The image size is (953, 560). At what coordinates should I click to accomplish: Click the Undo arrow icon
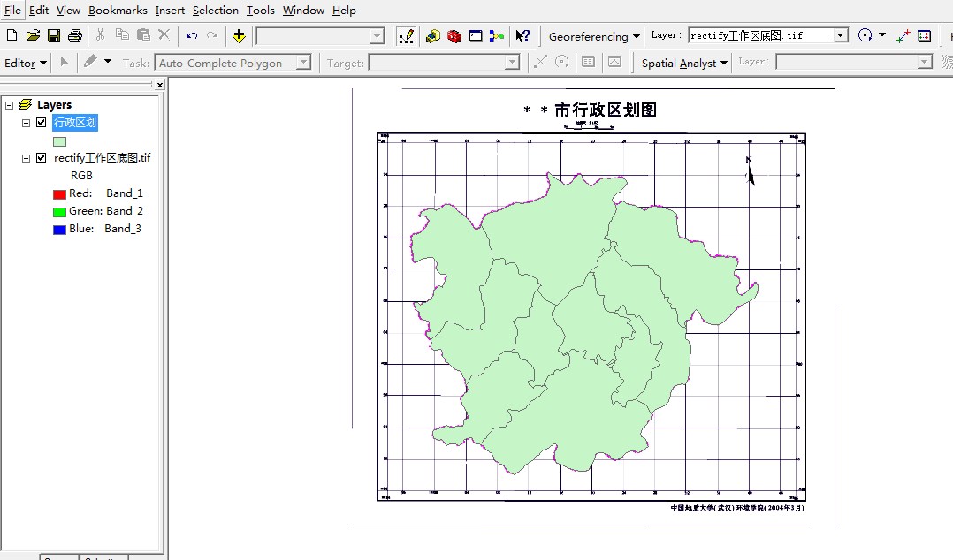191,35
